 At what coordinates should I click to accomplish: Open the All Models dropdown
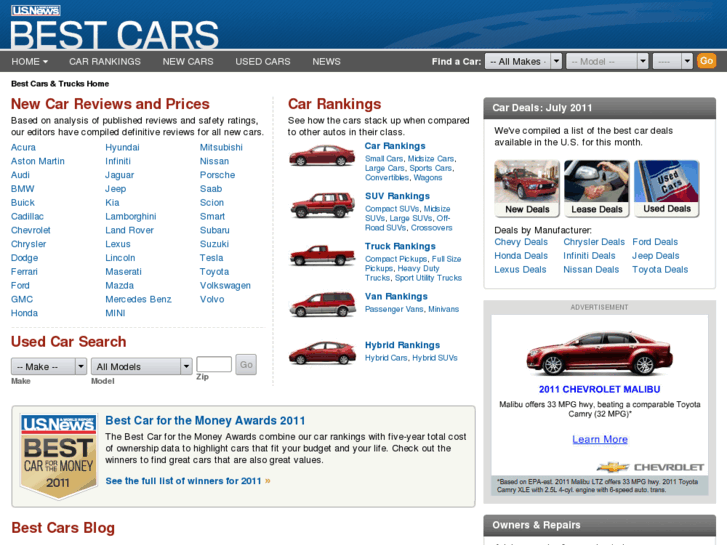[x=141, y=366]
